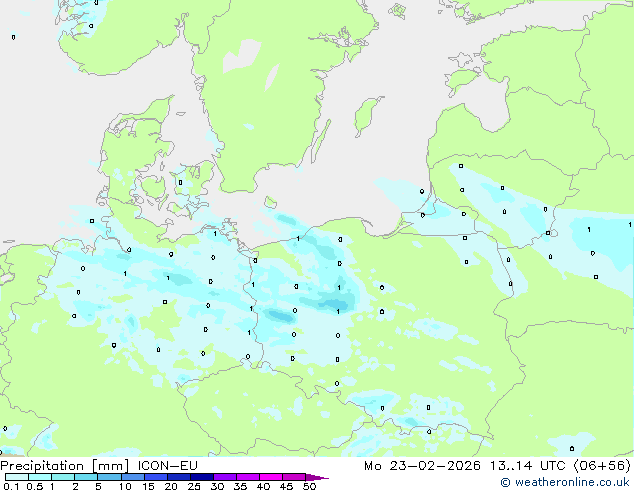Click the above-50 mm arrow legend tip

tap(317, 478)
